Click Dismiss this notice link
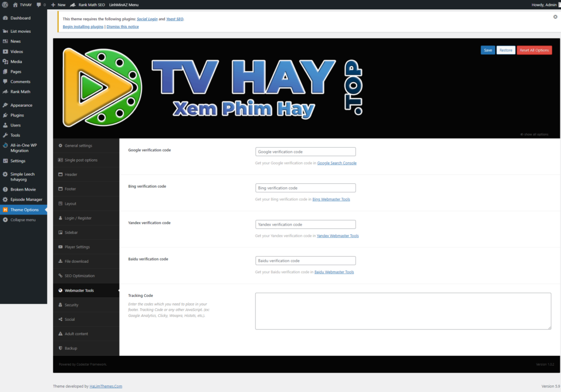Image resolution: width=561 pixels, height=392 pixels. coord(122,27)
